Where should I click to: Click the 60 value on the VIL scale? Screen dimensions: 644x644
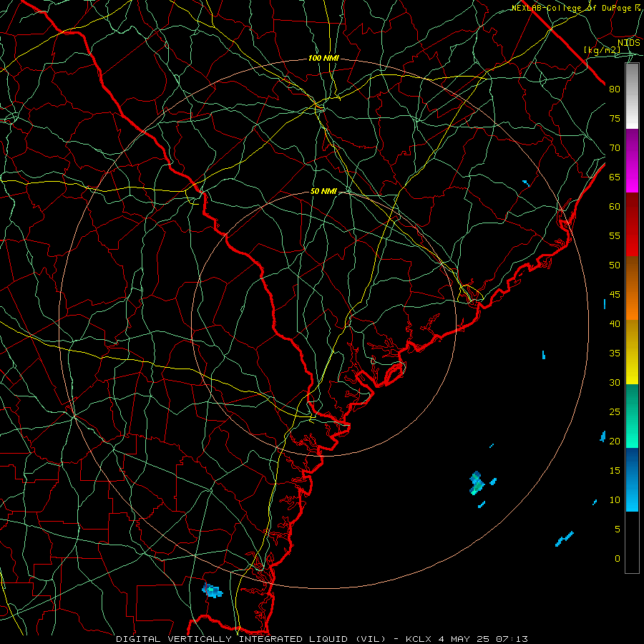click(x=615, y=207)
